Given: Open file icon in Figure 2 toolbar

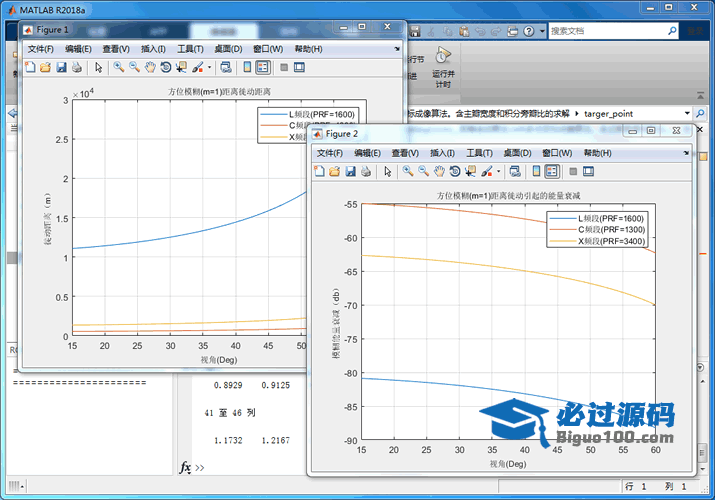Looking at the screenshot, I should click(x=334, y=171).
